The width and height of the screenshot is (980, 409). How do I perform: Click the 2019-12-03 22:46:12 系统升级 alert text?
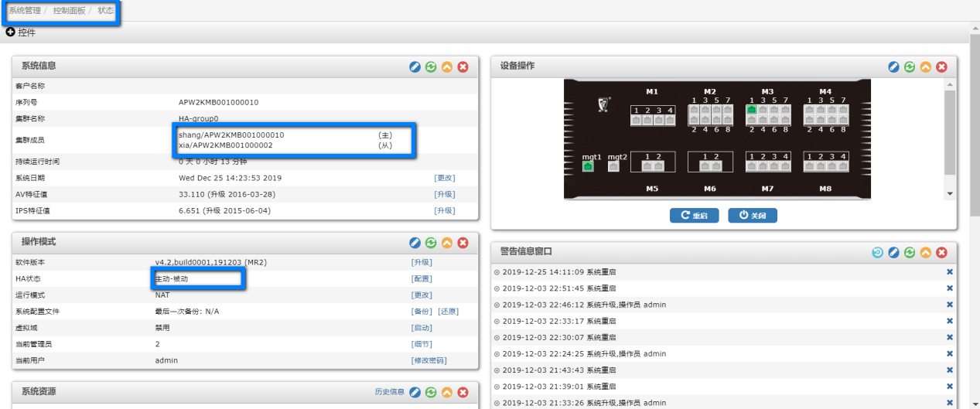click(584, 305)
